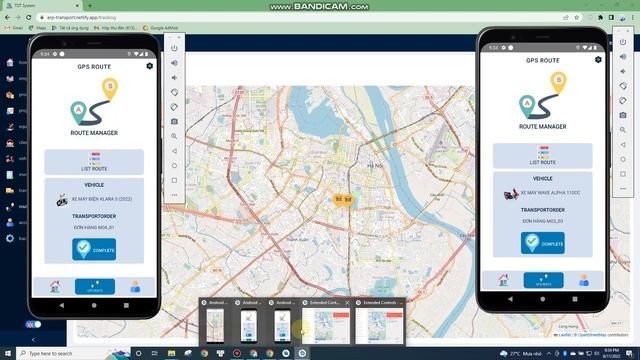Image resolution: width=640 pixels, height=360 pixels.
Task: Open LIST ROUTE in right phone
Action: click(x=542, y=156)
